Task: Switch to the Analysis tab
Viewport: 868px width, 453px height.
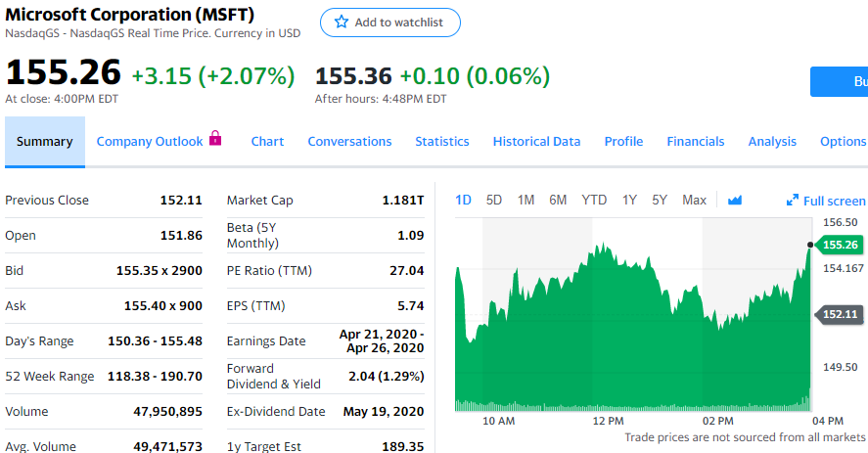Action: tap(772, 142)
